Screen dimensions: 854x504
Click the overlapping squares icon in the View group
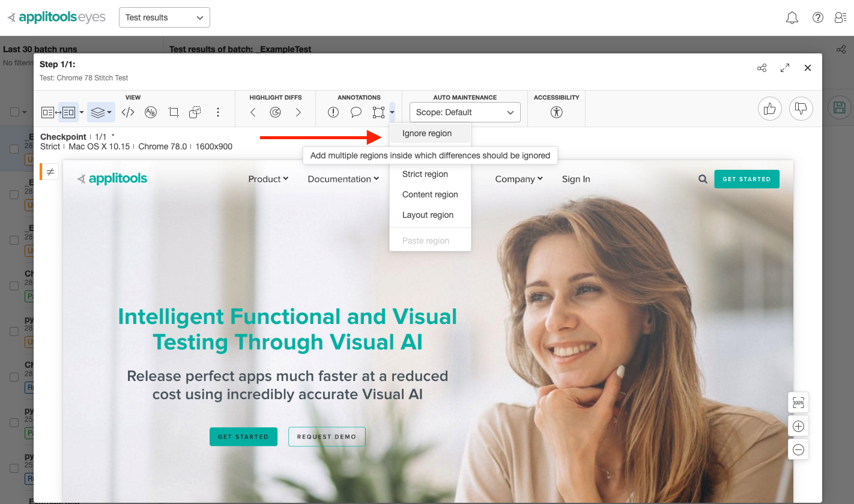195,112
